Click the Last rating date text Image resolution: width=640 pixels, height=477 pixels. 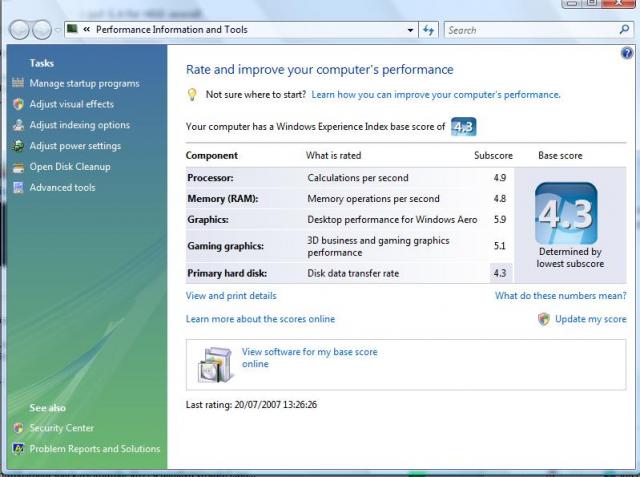click(251, 405)
